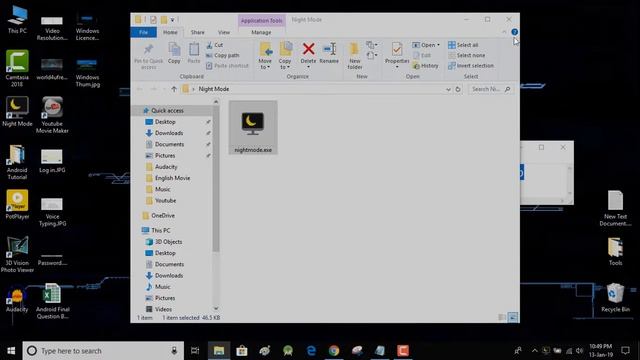
Task: Expand the address bar history dropdown
Action: coord(448,89)
